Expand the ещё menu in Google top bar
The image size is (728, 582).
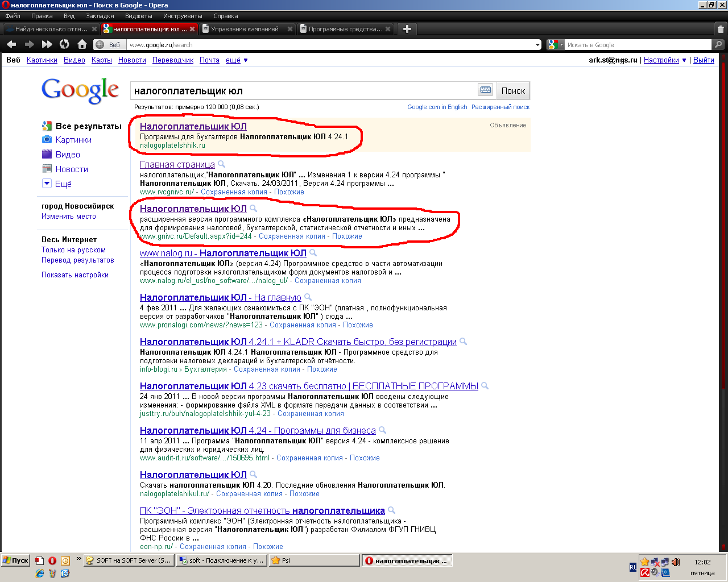(x=237, y=60)
